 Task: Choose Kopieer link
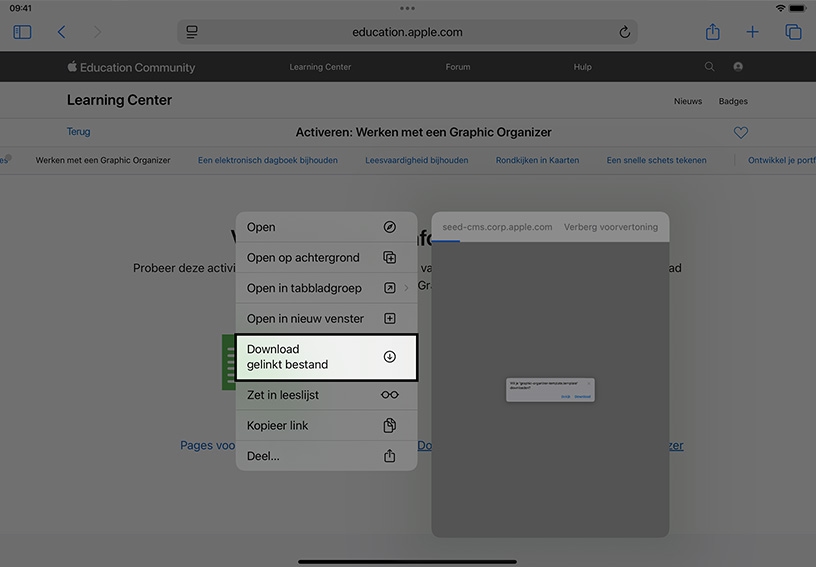[x=326, y=426]
